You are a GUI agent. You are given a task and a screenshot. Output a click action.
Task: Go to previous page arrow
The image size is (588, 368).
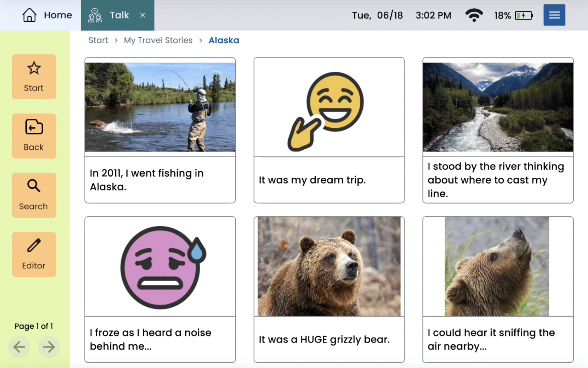[19, 347]
